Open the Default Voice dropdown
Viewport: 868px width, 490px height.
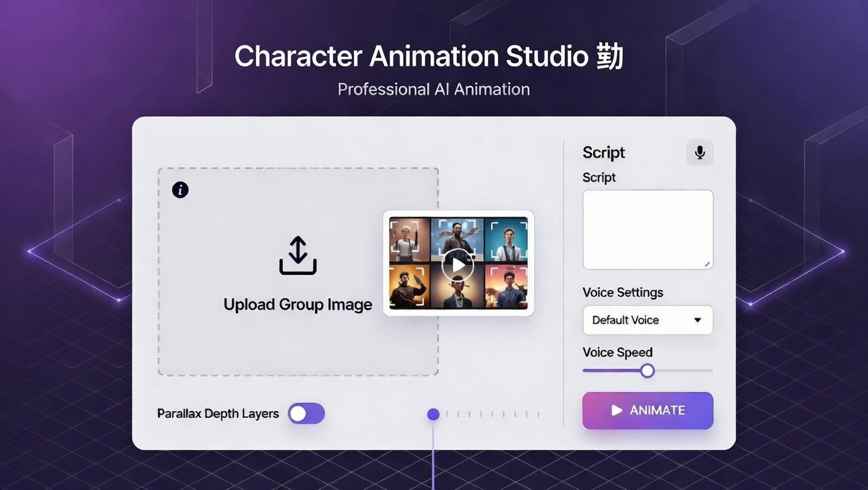click(x=648, y=320)
